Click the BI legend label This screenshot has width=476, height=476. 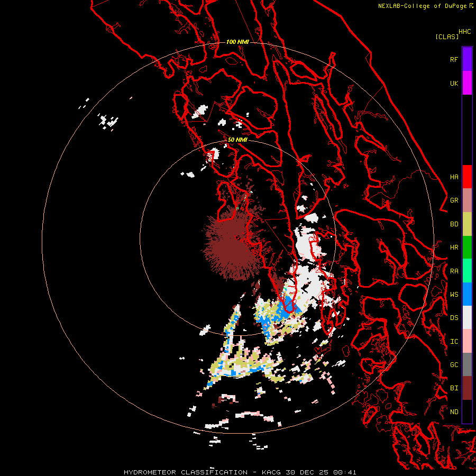point(454,388)
